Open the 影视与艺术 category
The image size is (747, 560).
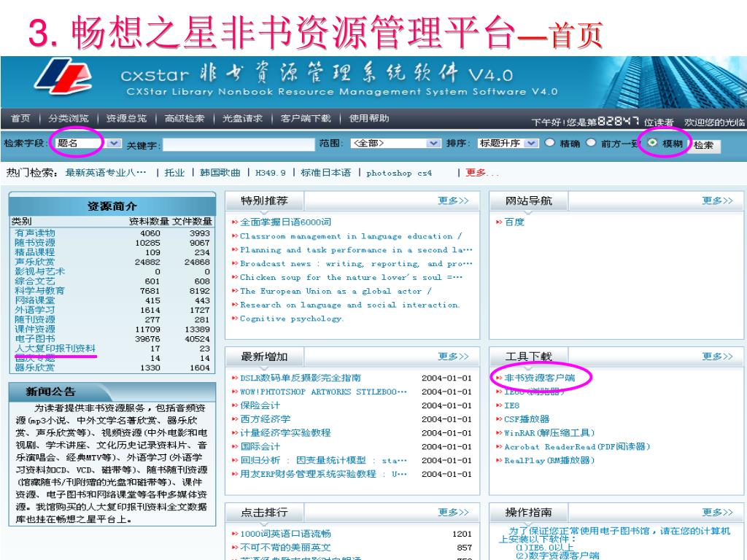[x=39, y=271]
